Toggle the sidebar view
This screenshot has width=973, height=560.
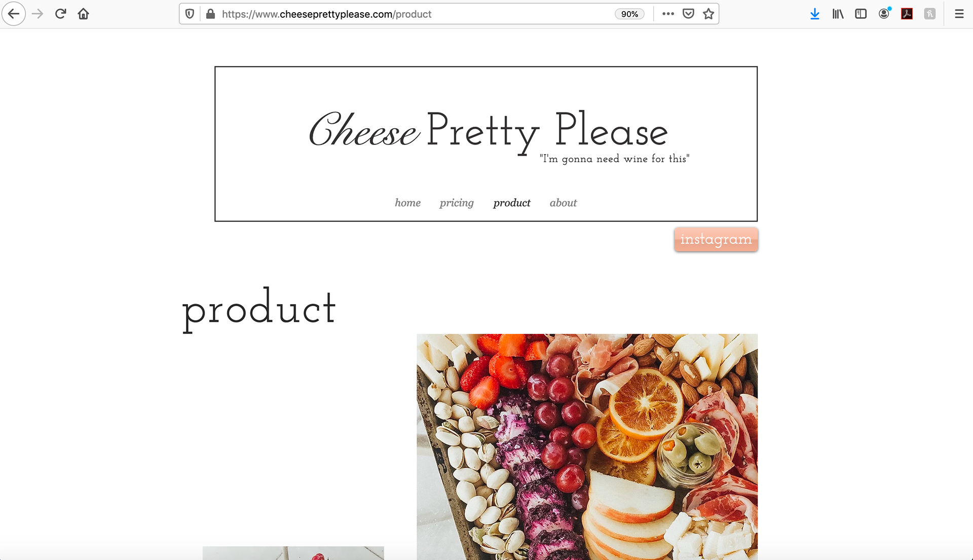pyautogui.click(x=860, y=14)
